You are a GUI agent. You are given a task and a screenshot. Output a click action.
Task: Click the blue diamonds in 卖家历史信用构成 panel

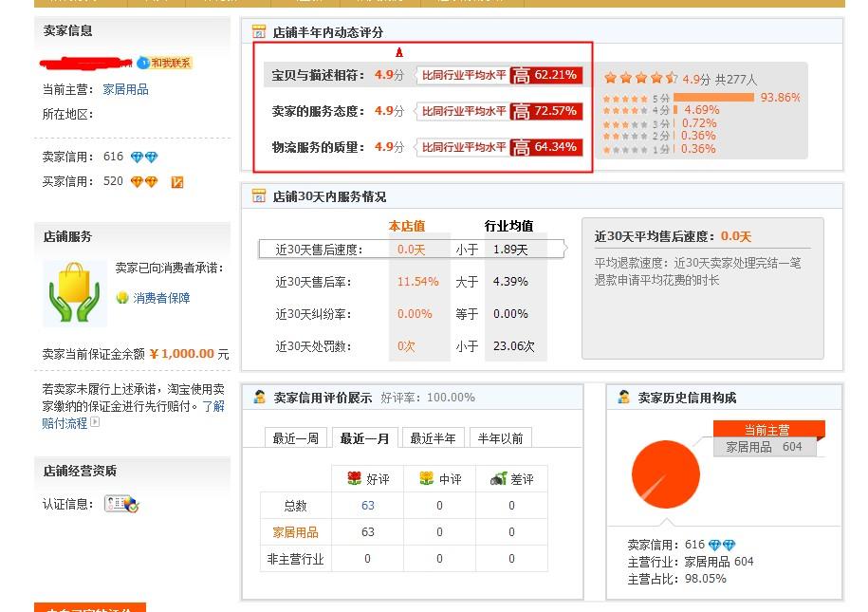coord(722,545)
